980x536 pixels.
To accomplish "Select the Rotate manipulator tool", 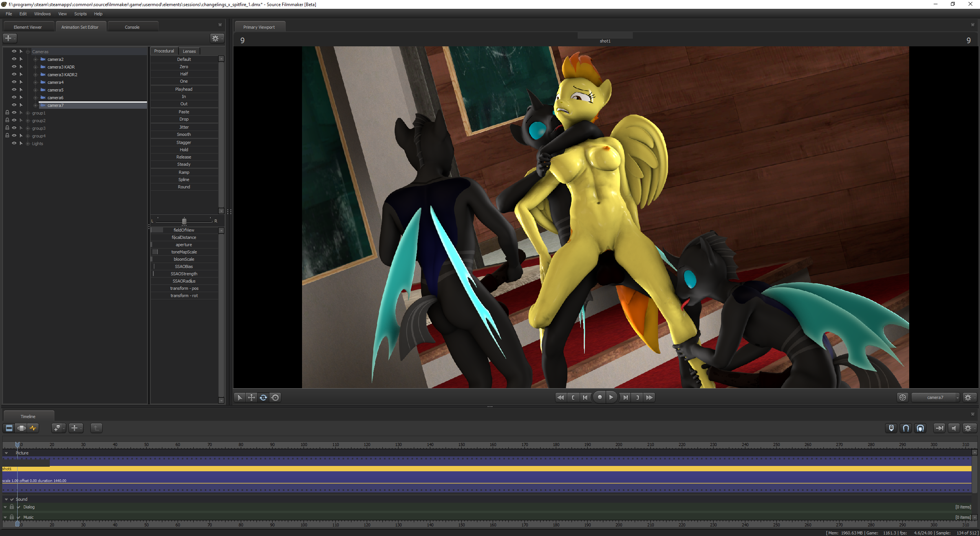I will click(x=263, y=397).
